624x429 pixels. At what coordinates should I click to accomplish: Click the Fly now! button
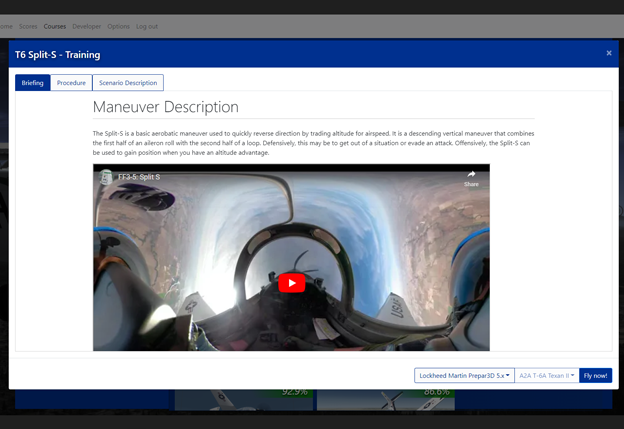pos(595,375)
